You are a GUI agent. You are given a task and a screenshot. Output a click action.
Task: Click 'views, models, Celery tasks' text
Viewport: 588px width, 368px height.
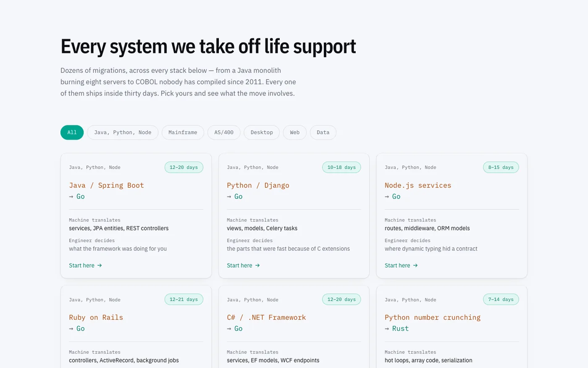(262, 228)
